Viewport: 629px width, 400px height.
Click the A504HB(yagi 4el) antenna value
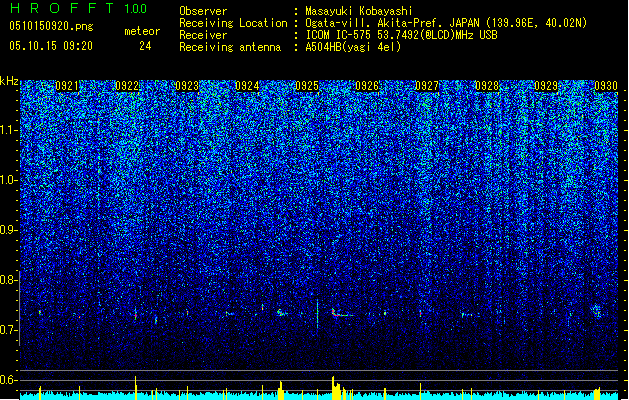353,47
